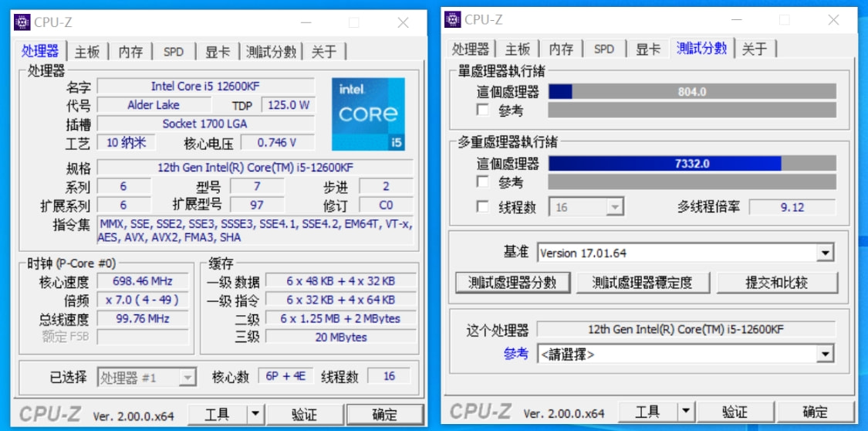Click the 核心电压 value 0.746 V
This screenshot has height=431, width=868.
(277, 142)
